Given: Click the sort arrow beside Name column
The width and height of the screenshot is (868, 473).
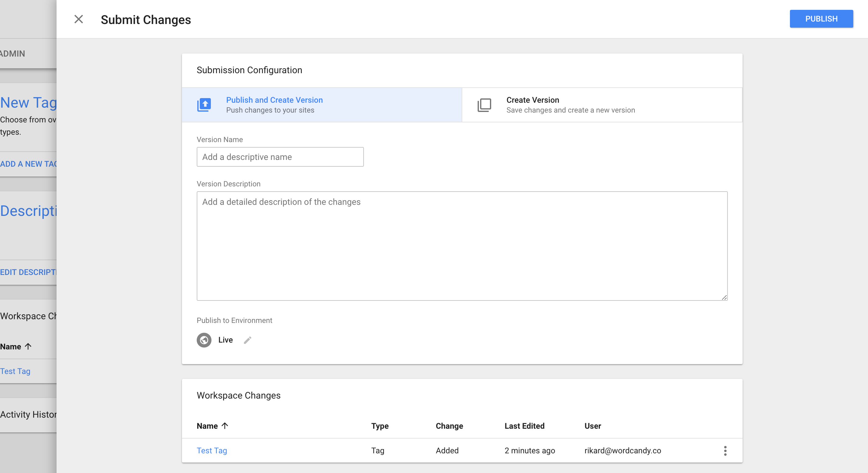Looking at the screenshot, I should coord(225,426).
